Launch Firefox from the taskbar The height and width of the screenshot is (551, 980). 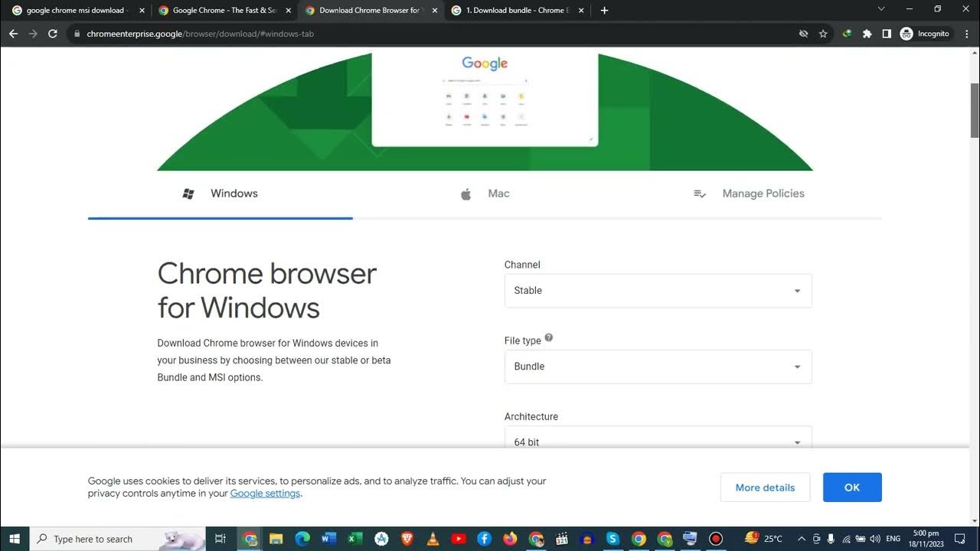coord(510,539)
